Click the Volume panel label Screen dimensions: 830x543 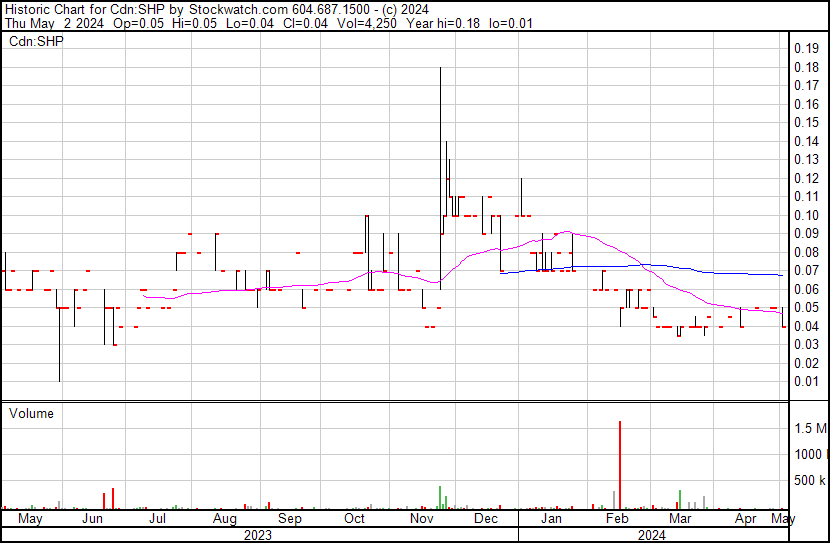point(32,413)
